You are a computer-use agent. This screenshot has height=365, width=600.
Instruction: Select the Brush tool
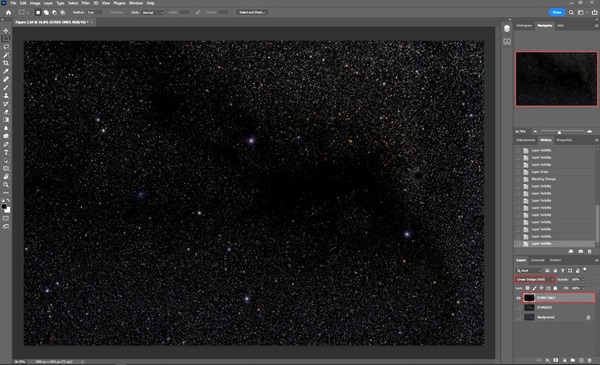6,88
